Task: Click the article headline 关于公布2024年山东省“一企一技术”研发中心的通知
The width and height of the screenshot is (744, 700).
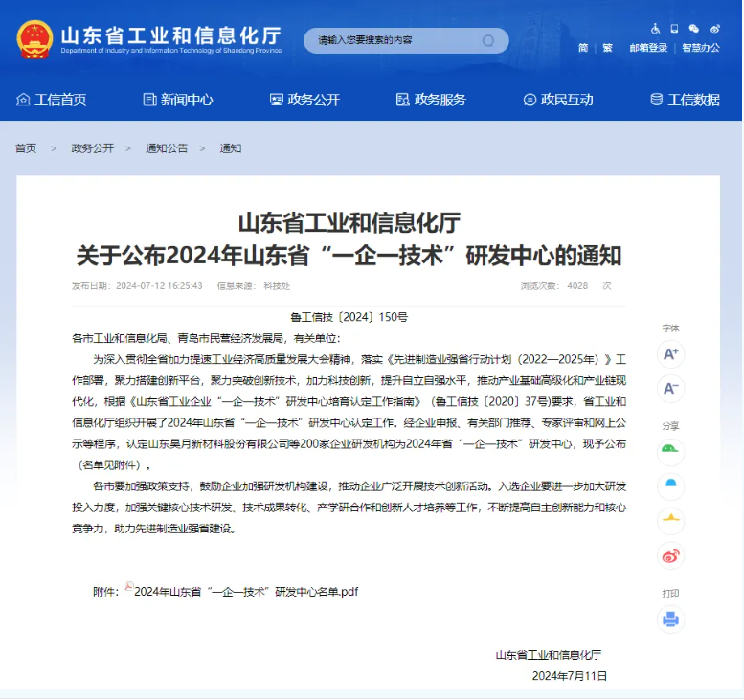Action: pos(349,256)
